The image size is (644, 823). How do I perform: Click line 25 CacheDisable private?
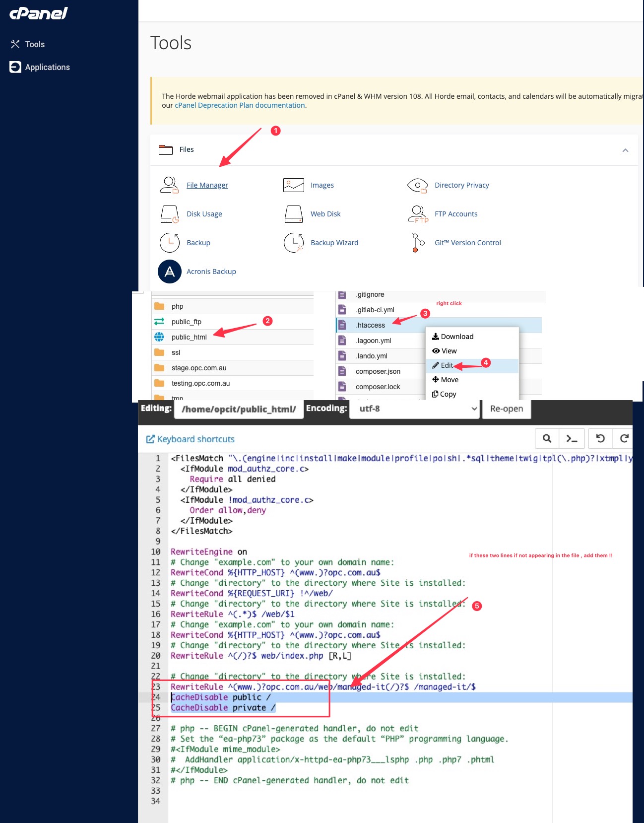click(223, 708)
